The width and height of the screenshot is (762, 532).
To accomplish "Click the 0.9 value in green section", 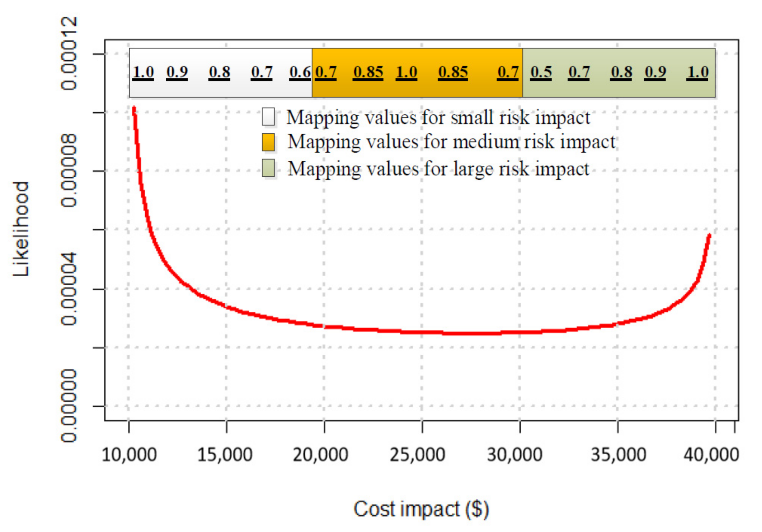I will click(655, 72).
